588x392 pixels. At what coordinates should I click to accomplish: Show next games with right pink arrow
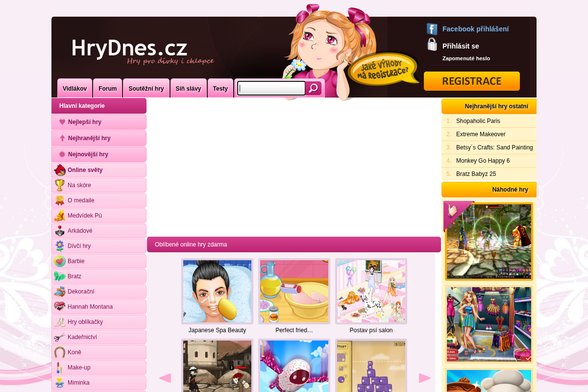[x=425, y=378]
